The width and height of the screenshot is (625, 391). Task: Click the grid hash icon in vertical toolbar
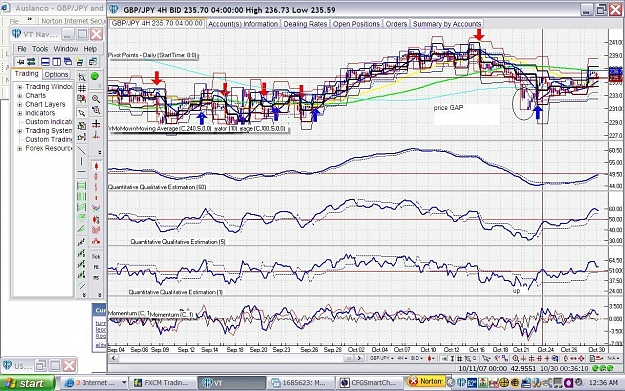82,88
